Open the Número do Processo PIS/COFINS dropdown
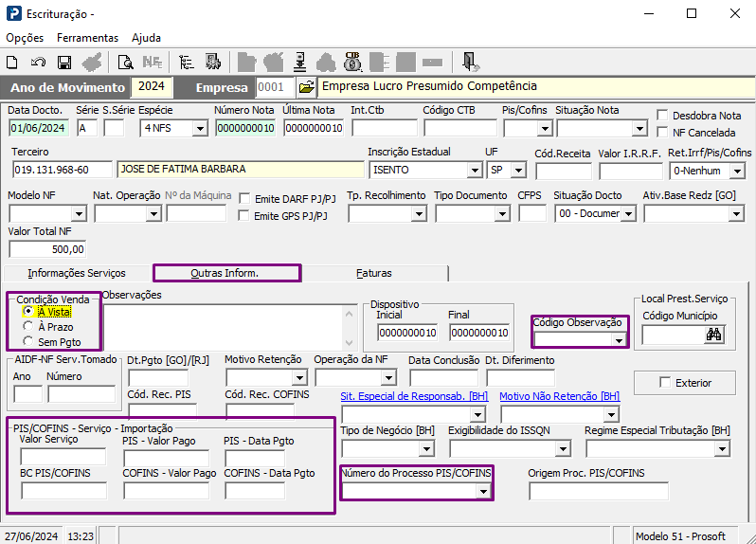This screenshot has width=756, height=544. tap(484, 491)
